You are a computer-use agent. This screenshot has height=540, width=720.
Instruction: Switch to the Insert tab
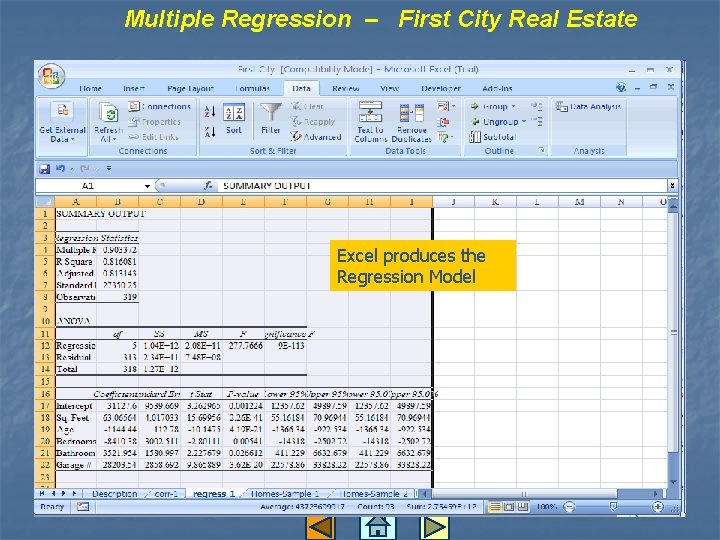pos(134,88)
